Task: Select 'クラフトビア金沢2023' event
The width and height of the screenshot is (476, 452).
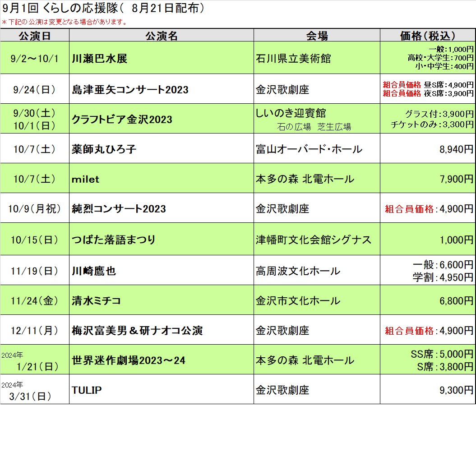Action: 122,119
